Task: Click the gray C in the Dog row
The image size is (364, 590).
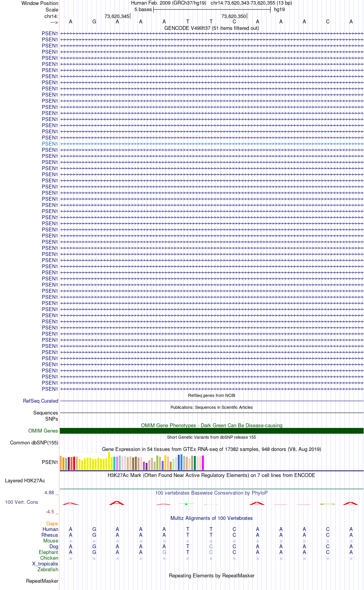Action: click(x=211, y=547)
